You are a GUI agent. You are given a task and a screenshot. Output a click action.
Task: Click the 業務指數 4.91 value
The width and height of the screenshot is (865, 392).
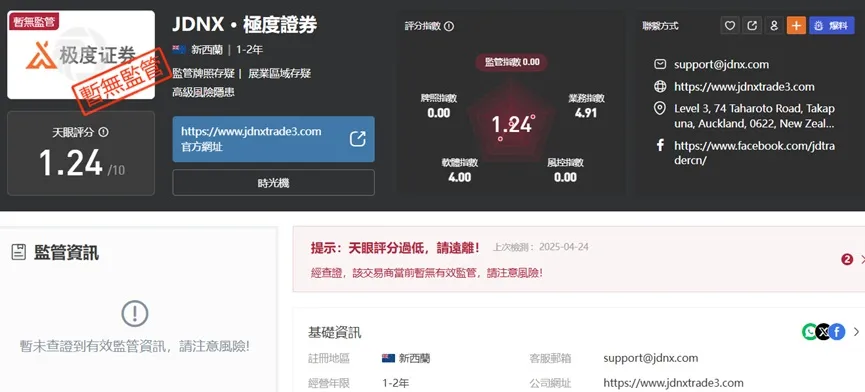[586, 113]
